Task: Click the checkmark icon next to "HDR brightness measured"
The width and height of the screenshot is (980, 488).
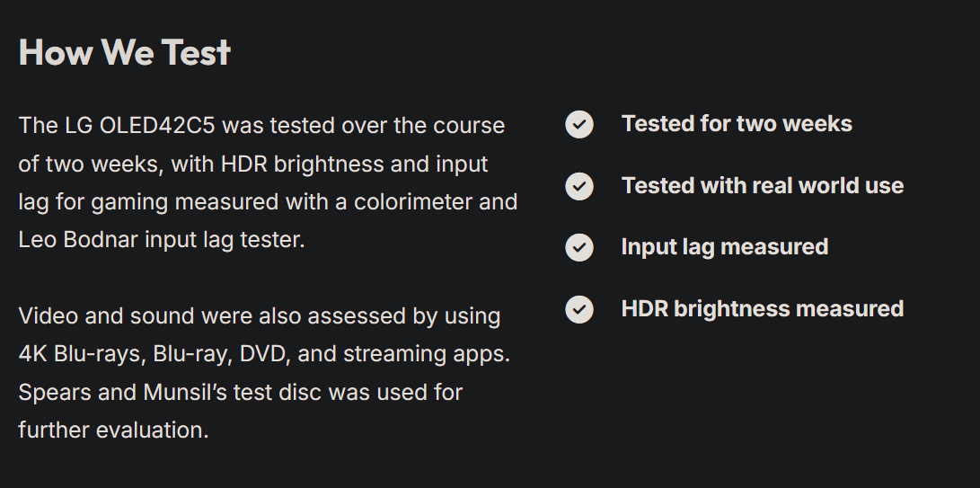Action: pyautogui.click(x=579, y=309)
